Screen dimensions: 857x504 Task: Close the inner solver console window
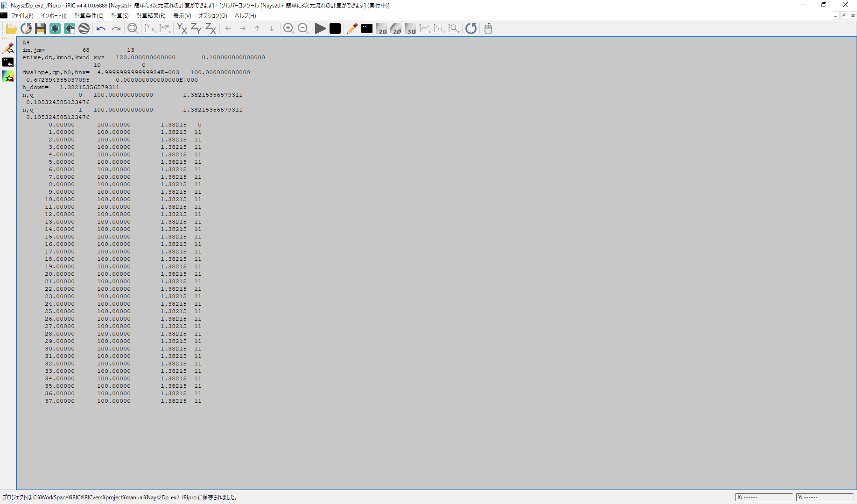tap(853, 16)
